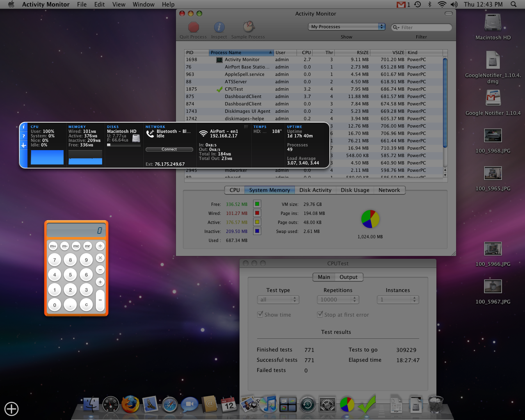The height and width of the screenshot is (420, 525).
Task: Click the Trash icon in Dock
Action: 436,404
